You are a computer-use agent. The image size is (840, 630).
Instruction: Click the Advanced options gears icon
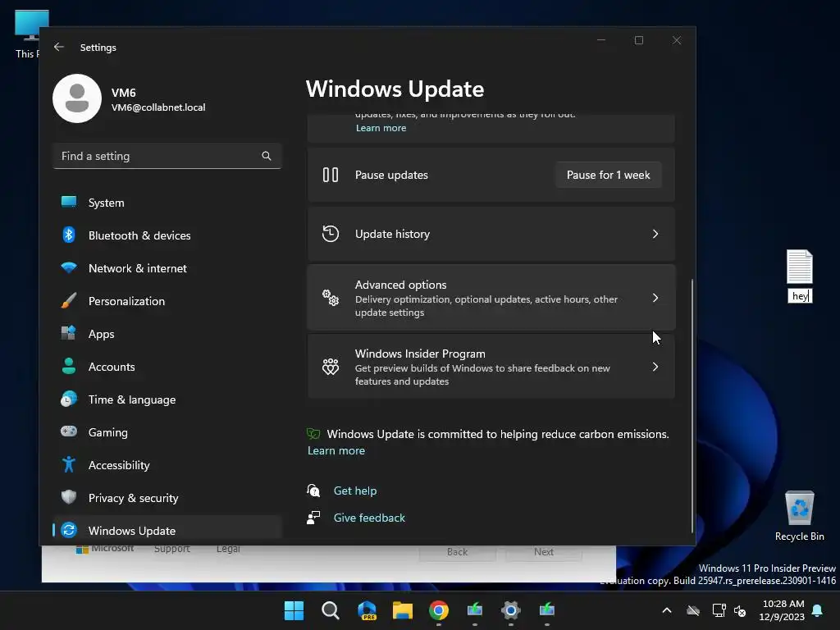tap(331, 297)
